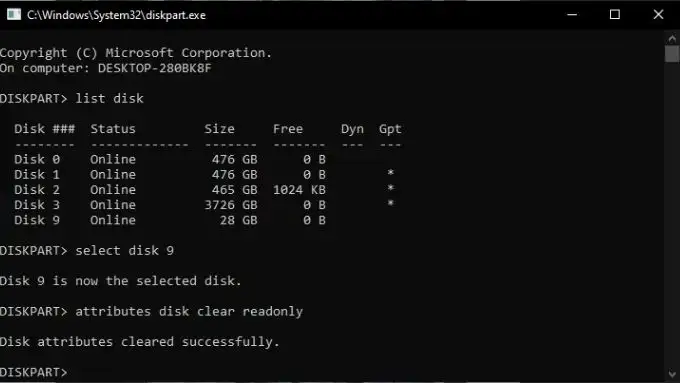Click the computer name DESKTOP-280BK8F
Viewport: 680px width, 383px height.
click(155, 68)
